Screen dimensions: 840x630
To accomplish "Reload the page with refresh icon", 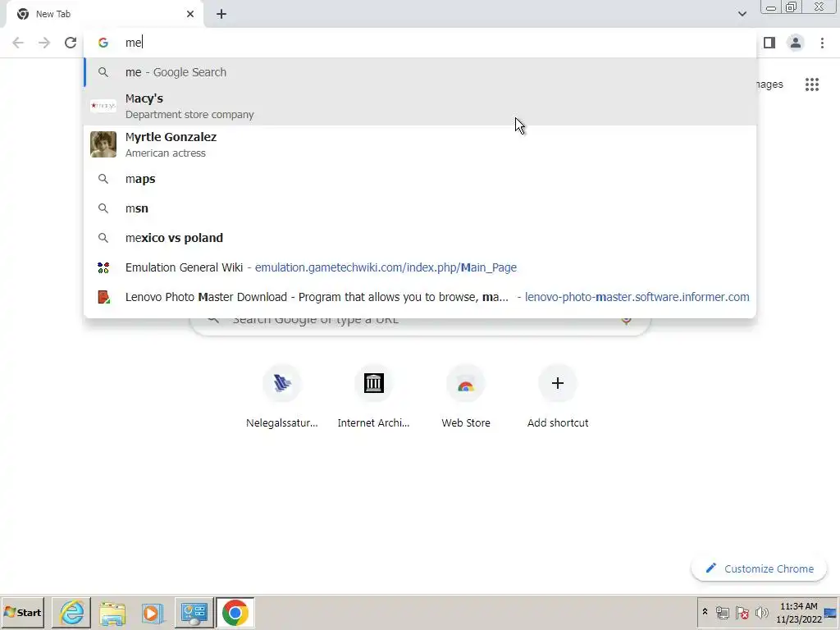I will point(71,43).
